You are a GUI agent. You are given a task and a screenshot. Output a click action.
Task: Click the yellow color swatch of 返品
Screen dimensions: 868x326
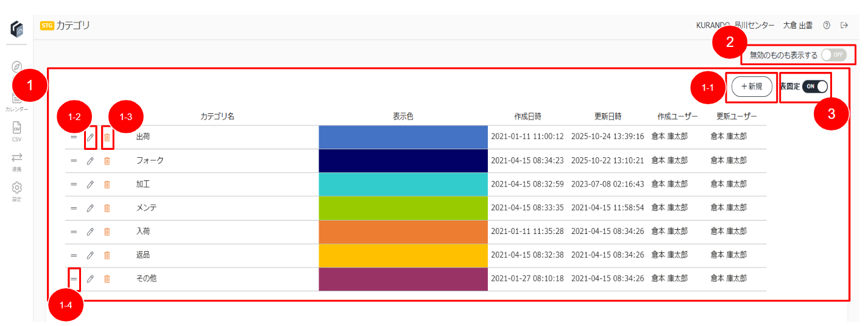403,255
